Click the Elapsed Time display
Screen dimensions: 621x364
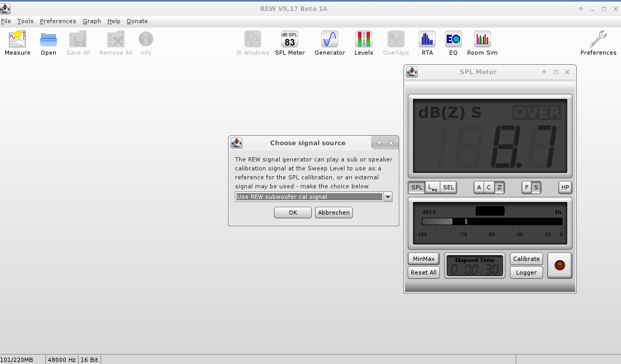click(x=475, y=266)
